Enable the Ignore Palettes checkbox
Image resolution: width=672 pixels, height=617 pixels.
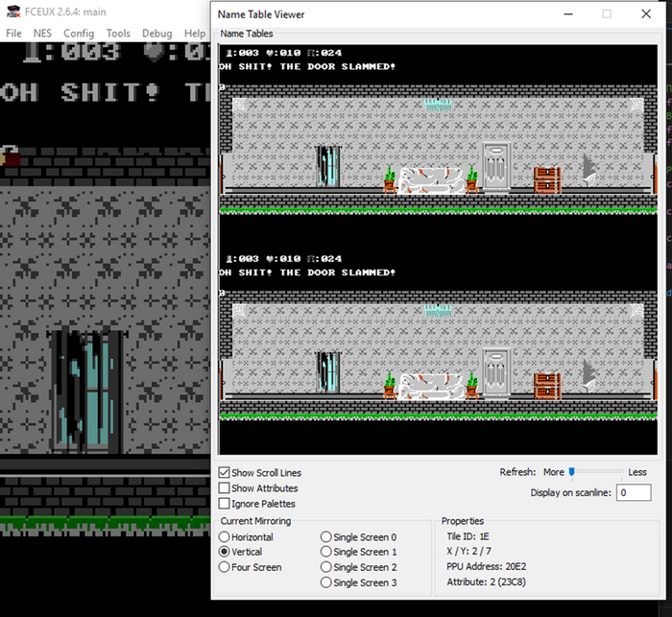point(224,504)
